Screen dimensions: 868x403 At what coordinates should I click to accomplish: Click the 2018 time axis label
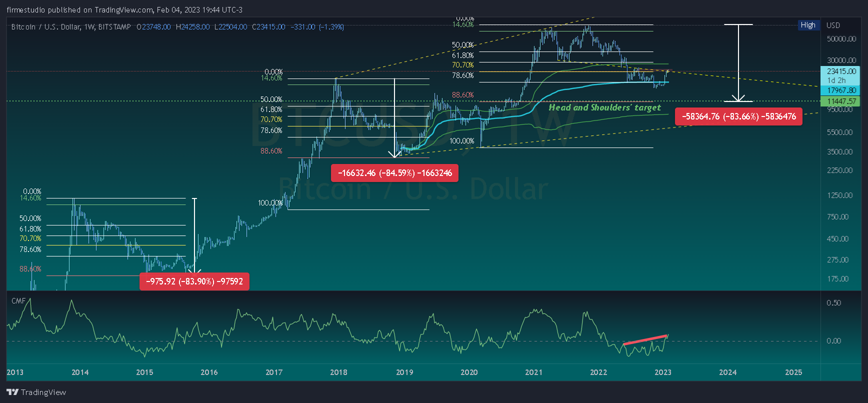[x=338, y=372]
